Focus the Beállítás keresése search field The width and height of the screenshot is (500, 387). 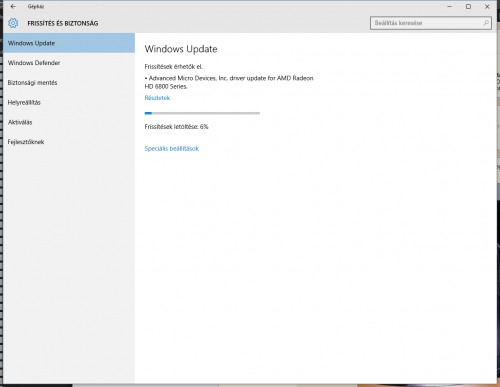[431, 23]
